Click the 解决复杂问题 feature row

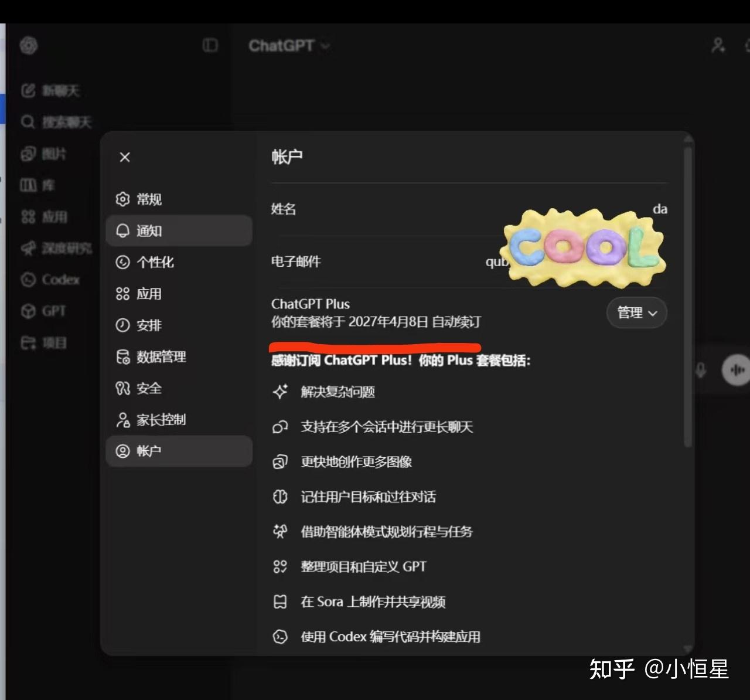point(324,392)
